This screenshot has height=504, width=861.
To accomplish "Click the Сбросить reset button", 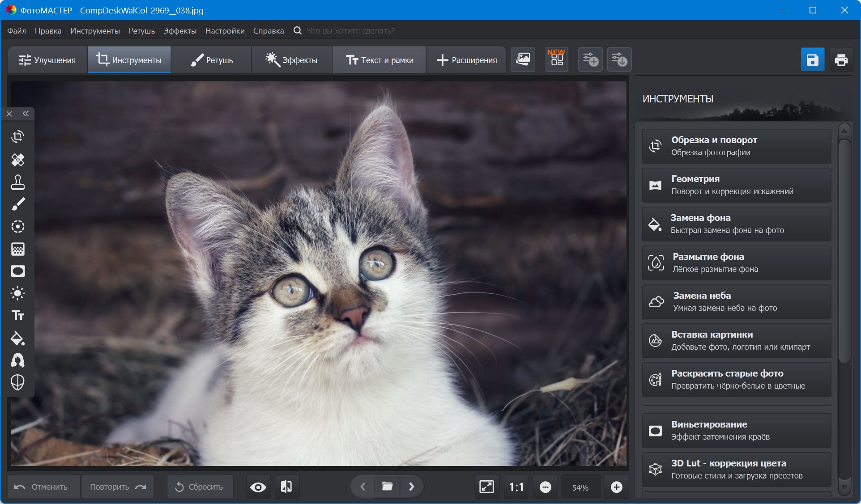I will (200, 487).
